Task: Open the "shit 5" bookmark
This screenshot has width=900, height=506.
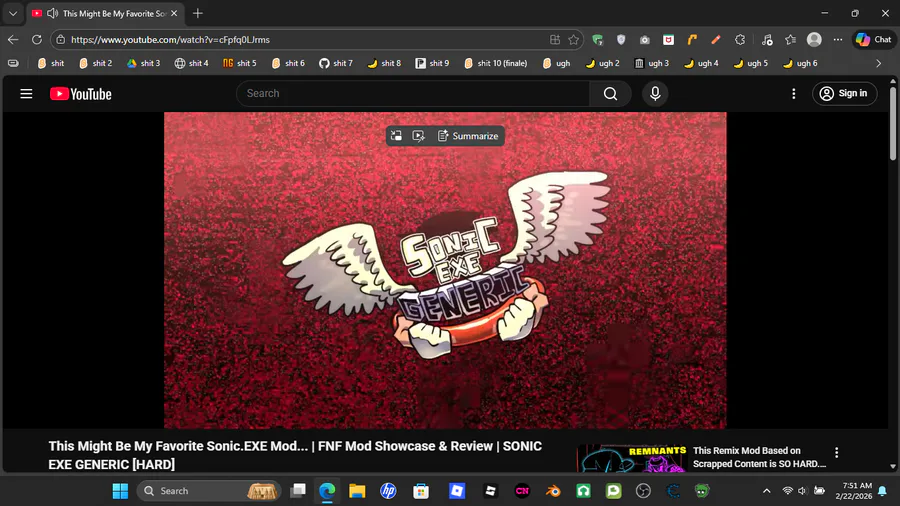Action: [240, 63]
